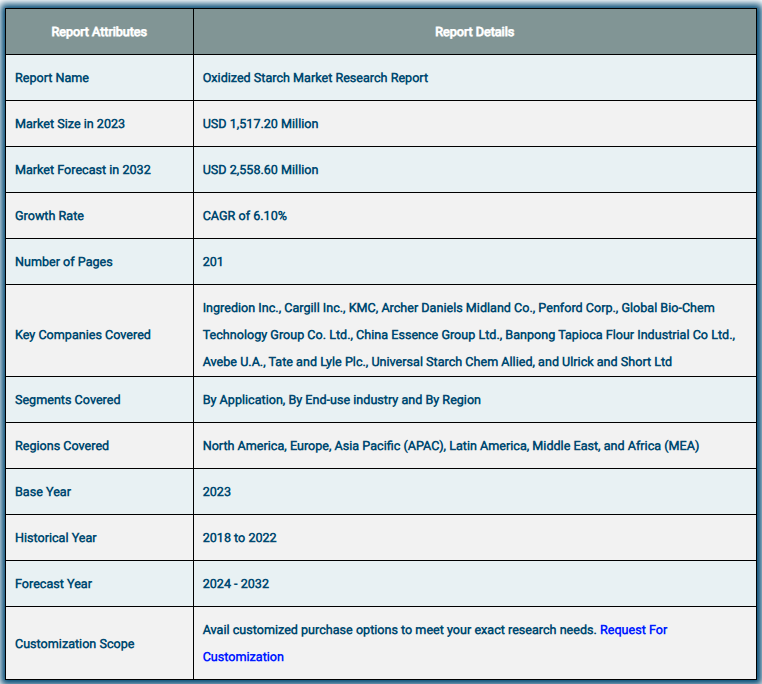Click the Market Forecast in 2032 label

click(x=83, y=170)
